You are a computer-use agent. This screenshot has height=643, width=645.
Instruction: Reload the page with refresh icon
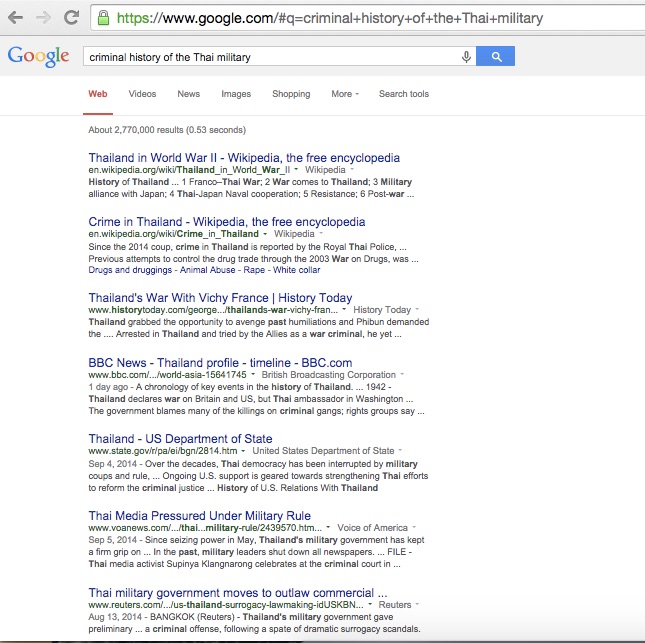pyautogui.click(x=72, y=17)
